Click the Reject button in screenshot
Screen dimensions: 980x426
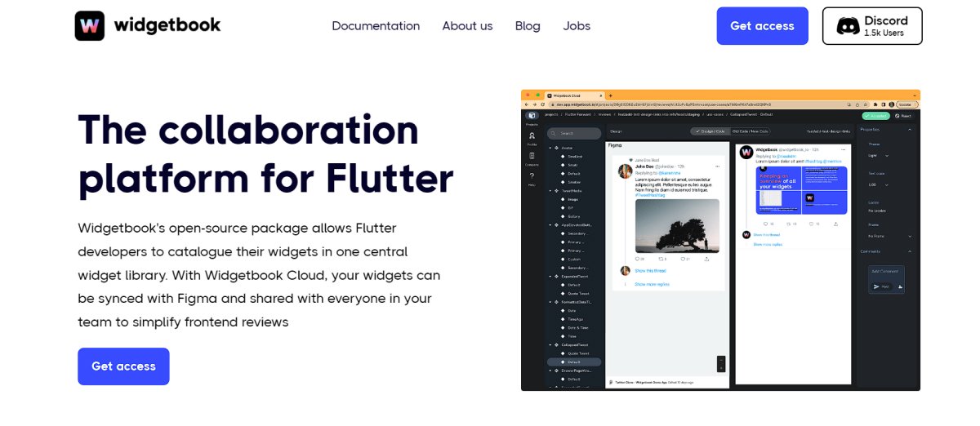[x=903, y=116]
